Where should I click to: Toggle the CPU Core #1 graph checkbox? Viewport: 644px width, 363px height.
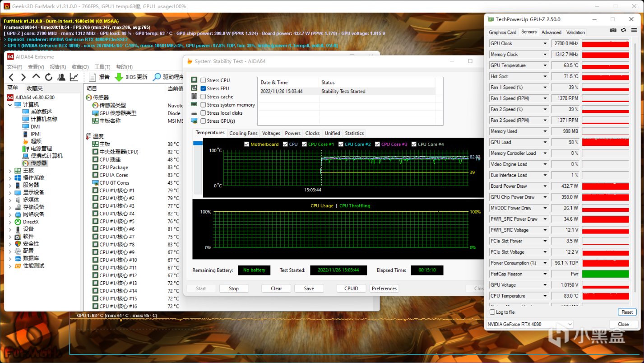[x=304, y=144]
